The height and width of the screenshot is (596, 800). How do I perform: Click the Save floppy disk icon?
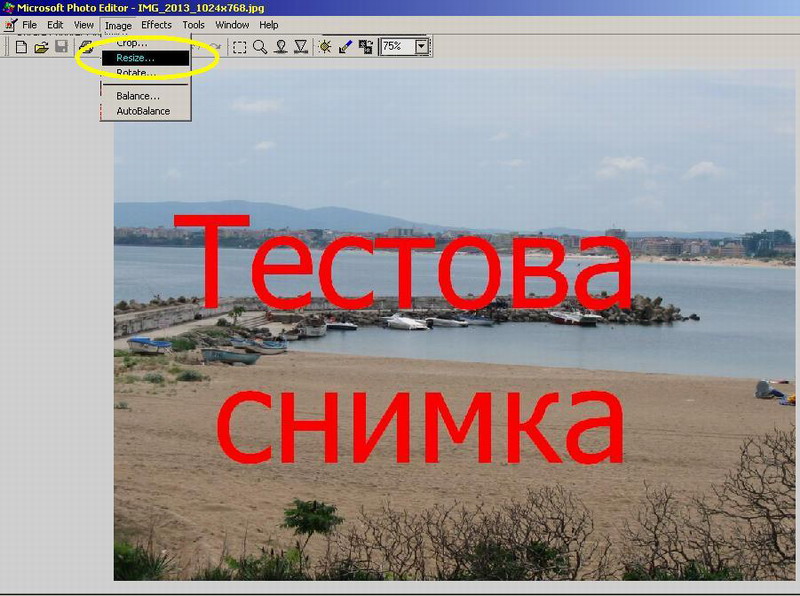[61, 47]
